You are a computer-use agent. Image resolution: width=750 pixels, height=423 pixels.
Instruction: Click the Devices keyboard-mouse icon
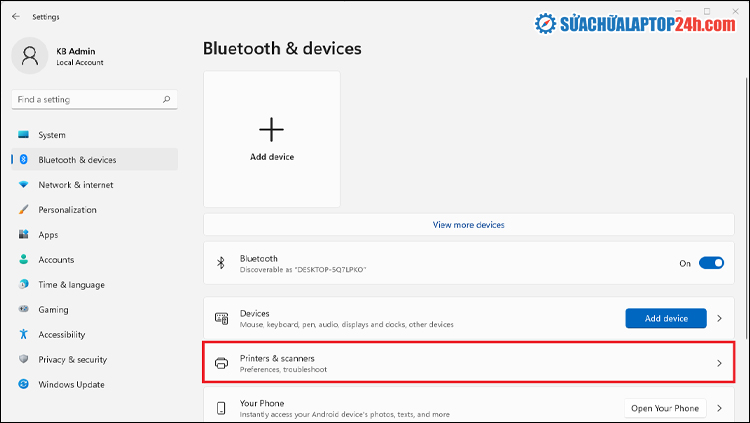pos(221,318)
